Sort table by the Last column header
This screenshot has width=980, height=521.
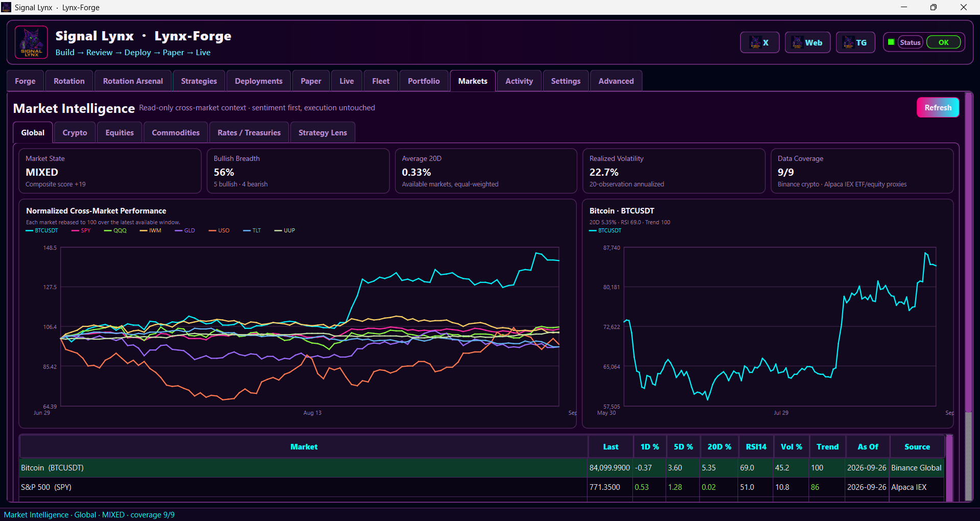click(x=610, y=446)
